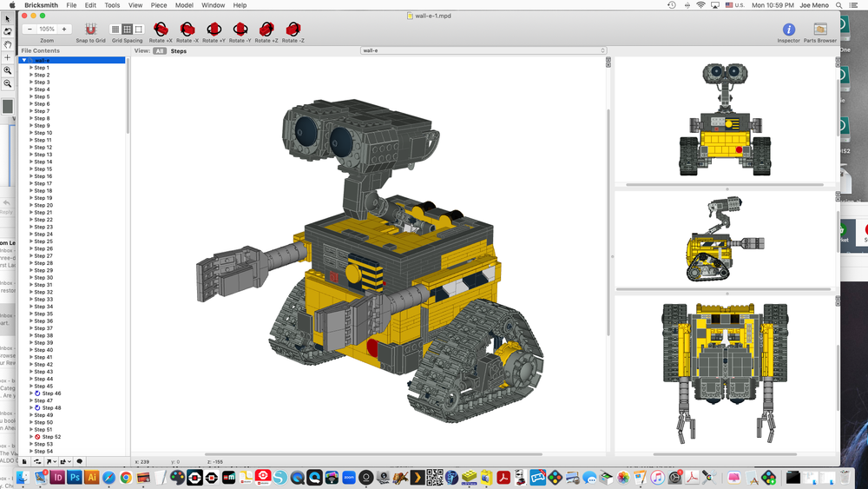Image resolution: width=868 pixels, height=489 pixels.
Task: Add new model with page icon
Action: coord(25,461)
